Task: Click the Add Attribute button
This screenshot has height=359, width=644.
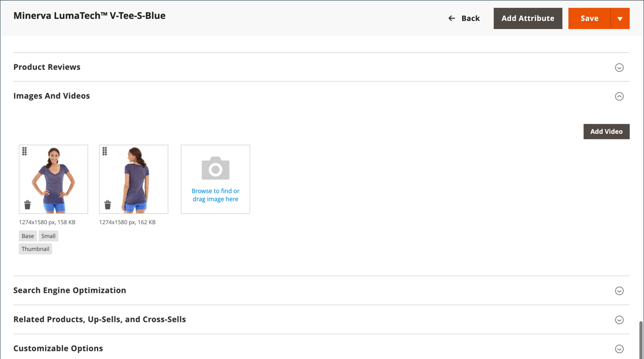Action: 528,18
